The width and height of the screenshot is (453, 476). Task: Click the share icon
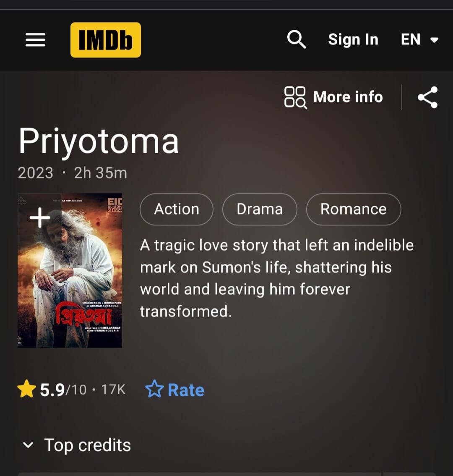[428, 97]
